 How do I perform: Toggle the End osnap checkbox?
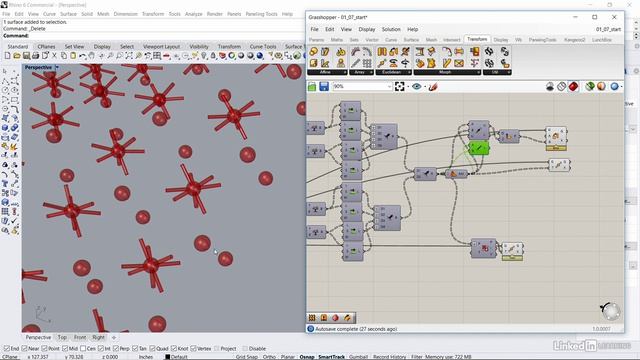pyautogui.click(x=7, y=349)
